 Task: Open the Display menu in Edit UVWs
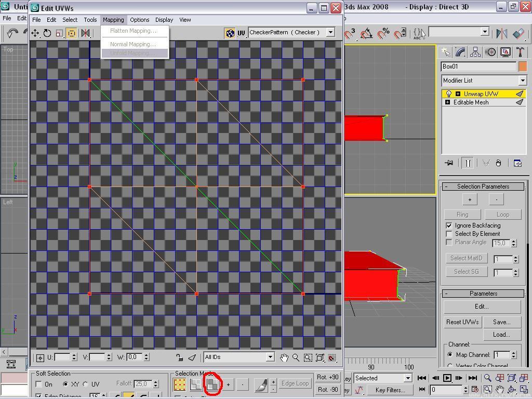[164, 20]
